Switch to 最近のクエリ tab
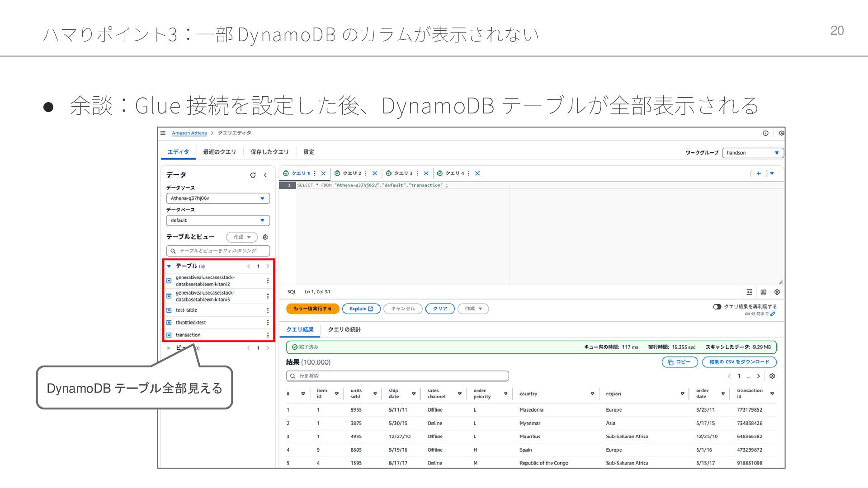This screenshot has height=488, width=868. point(219,152)
